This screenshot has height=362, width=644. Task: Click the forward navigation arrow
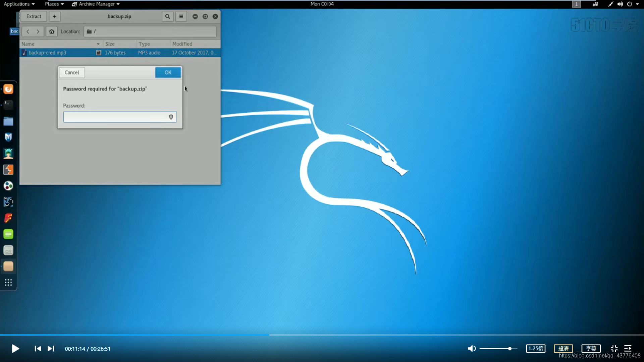tap(38, 32)
